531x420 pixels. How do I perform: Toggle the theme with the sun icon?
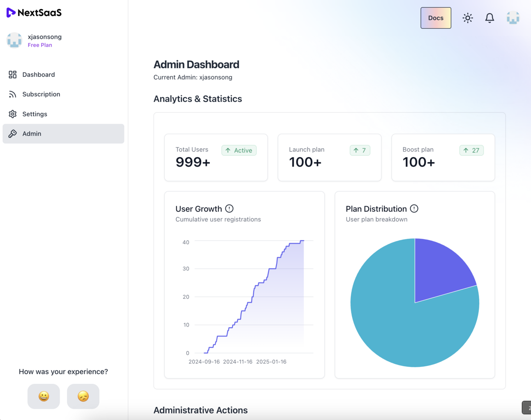467,18
